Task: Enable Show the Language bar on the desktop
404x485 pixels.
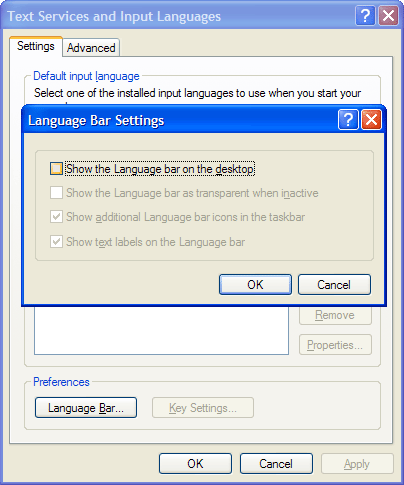Action: click(56, 169)
